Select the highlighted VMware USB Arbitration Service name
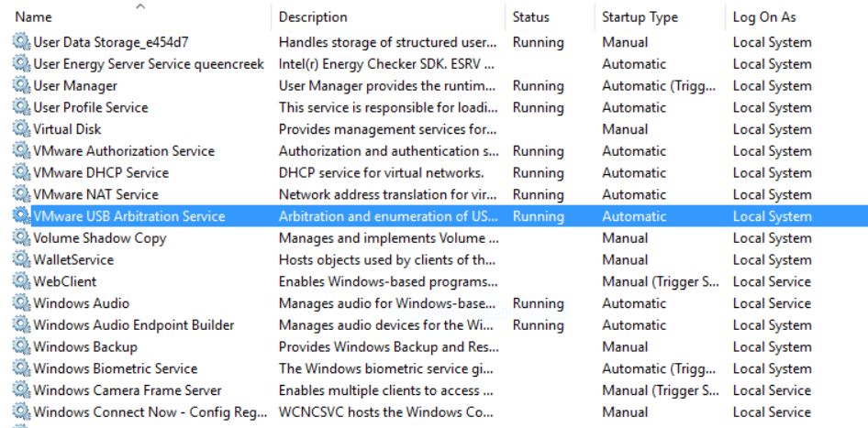Screen dimensions: 868x428 129,216
